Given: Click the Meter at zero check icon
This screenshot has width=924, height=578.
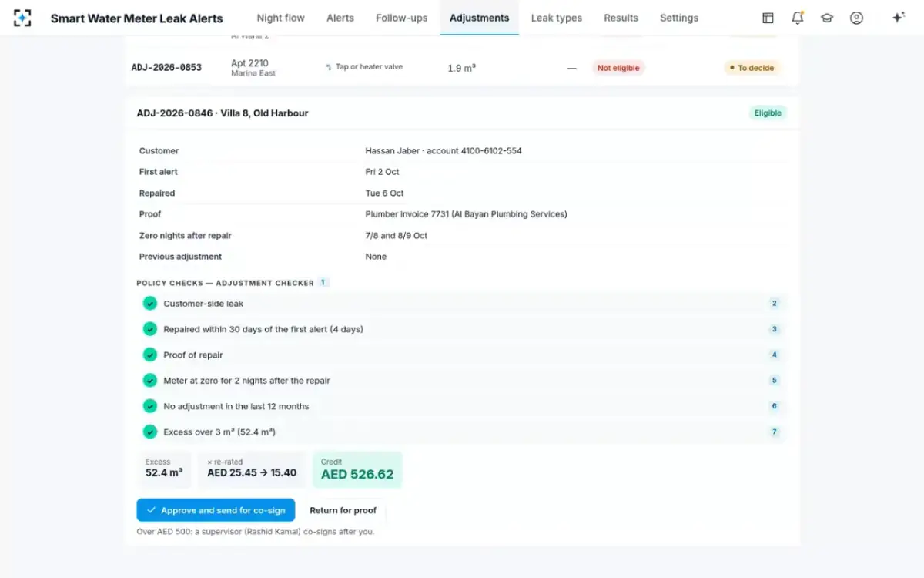Looking at the screenshot, I should [x=150, y=381].
